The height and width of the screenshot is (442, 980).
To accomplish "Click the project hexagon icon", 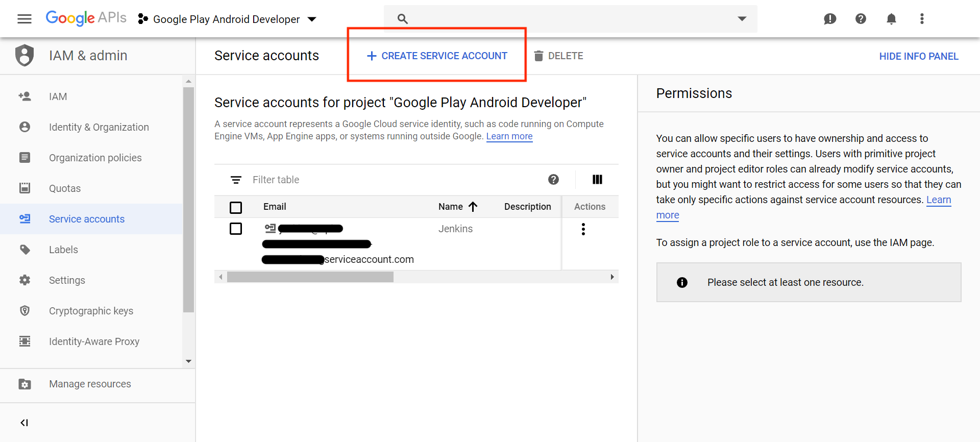I will pos(143,19).
